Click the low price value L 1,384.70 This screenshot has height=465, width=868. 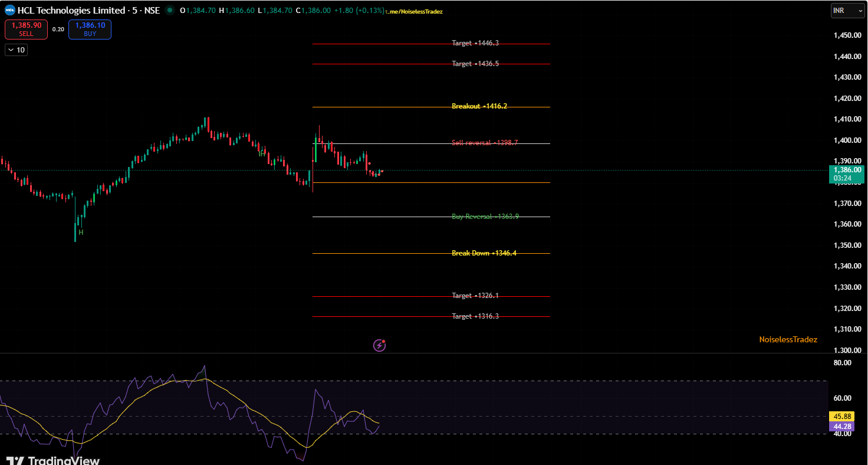click(275, 11)
